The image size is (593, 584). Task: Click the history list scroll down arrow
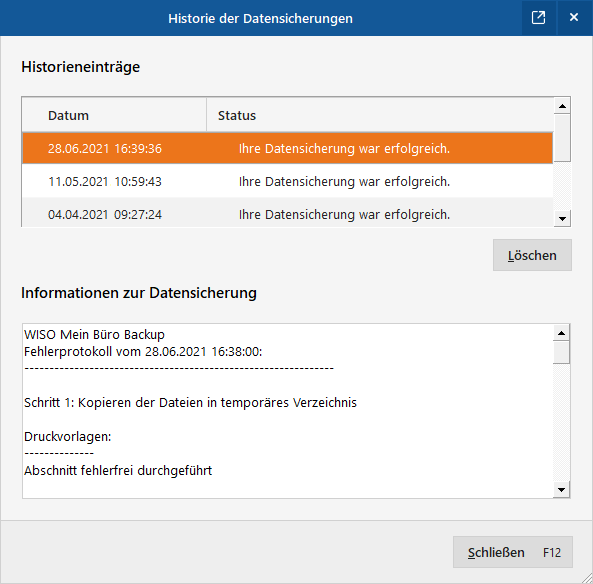point(562,219)
